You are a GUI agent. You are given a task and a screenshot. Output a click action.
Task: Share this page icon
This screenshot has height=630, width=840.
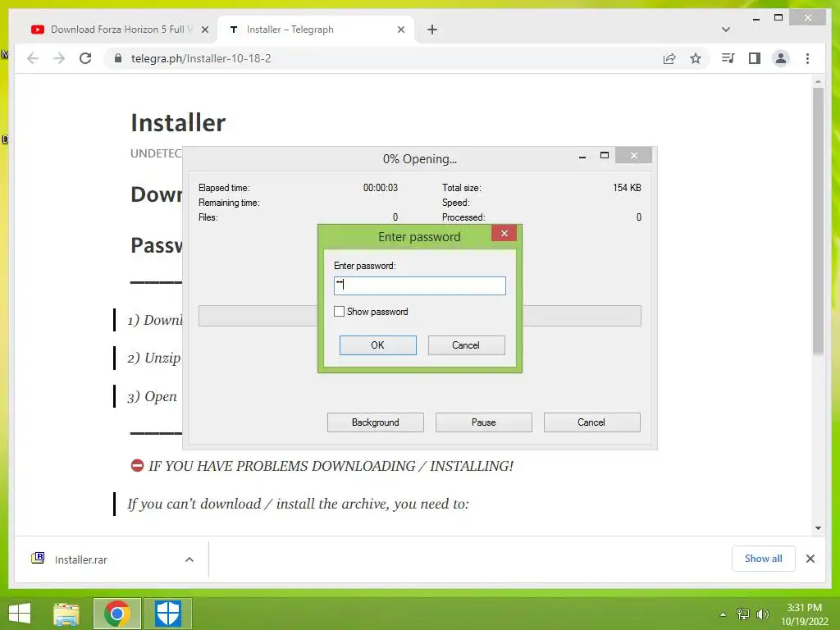(669, 58)
